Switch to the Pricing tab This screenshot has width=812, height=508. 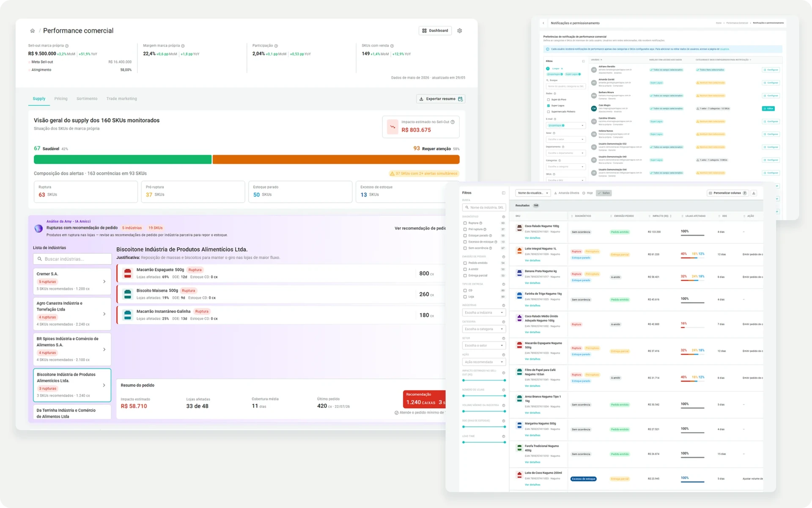[x=61, y=99]
